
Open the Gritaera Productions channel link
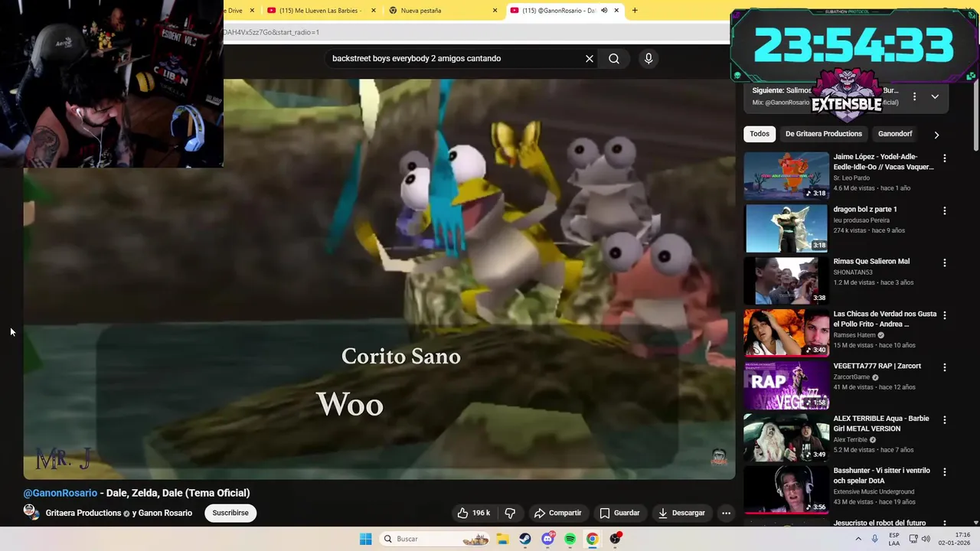point(83,513)
